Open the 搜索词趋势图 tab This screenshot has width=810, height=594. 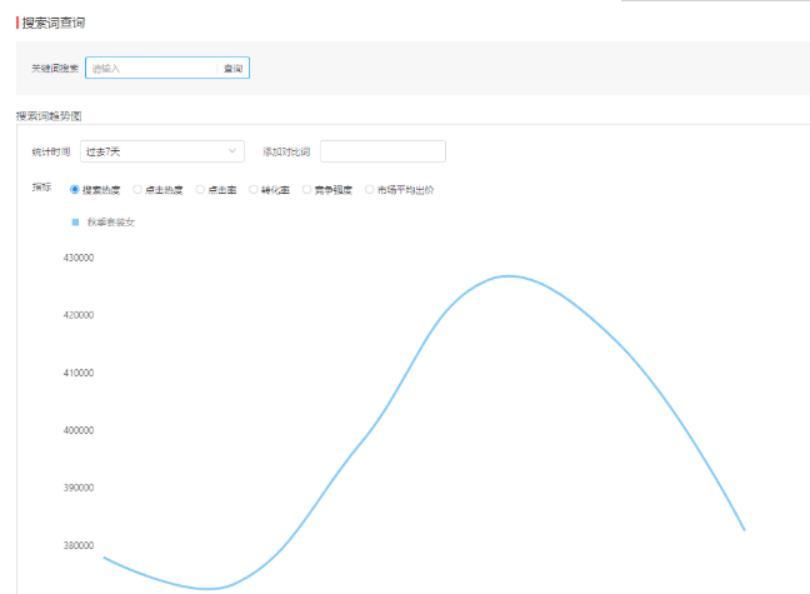[x=48, y=116]
